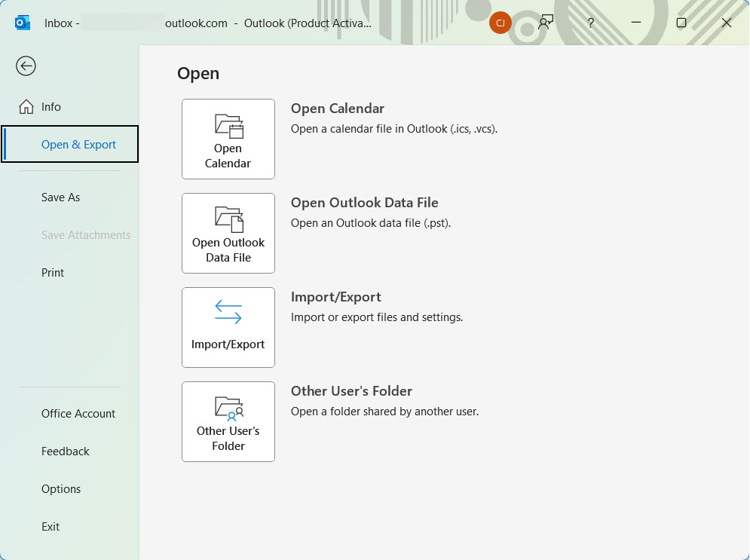Image resolution: width=750 pixels, height=560 pixels.
Task: Select the Open & Export section
Action: click(78, 143)
